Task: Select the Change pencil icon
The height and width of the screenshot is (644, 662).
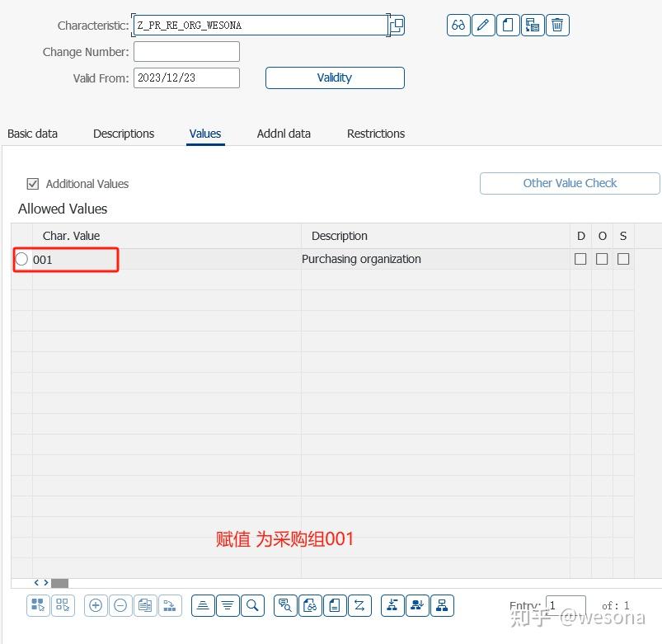Action: (483, 25)
